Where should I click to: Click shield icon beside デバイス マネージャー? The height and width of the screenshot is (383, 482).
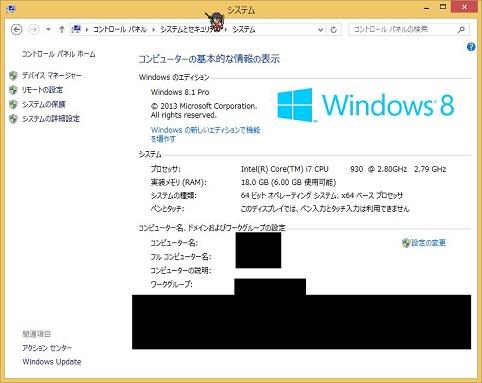[x=13, y=75]
